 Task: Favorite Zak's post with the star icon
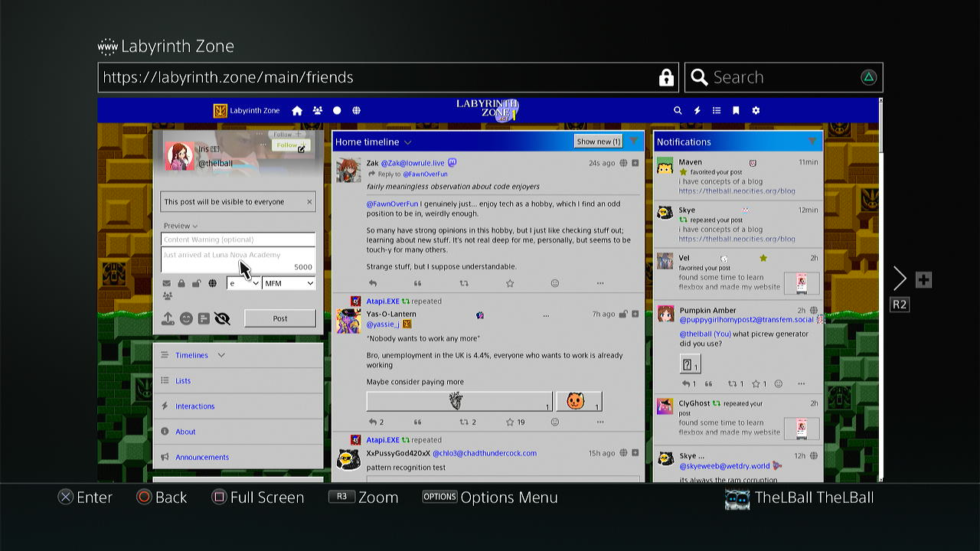point(510,283)
